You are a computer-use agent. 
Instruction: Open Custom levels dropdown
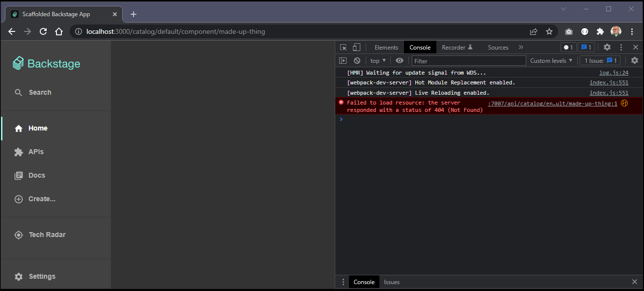[x=551, y=61]
